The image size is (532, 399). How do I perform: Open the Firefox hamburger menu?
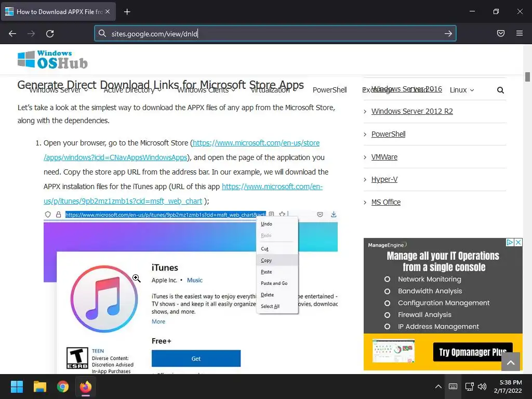(520, 33)
